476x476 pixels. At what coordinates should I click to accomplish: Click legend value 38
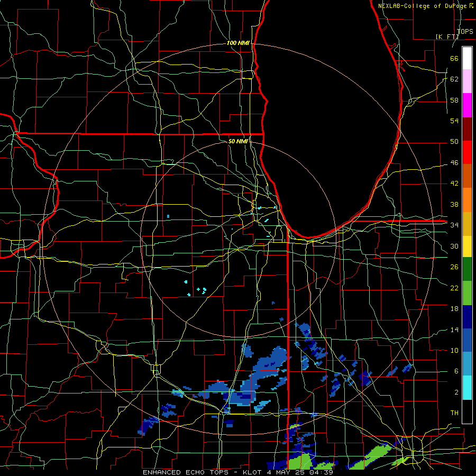(x=454, y=204)
